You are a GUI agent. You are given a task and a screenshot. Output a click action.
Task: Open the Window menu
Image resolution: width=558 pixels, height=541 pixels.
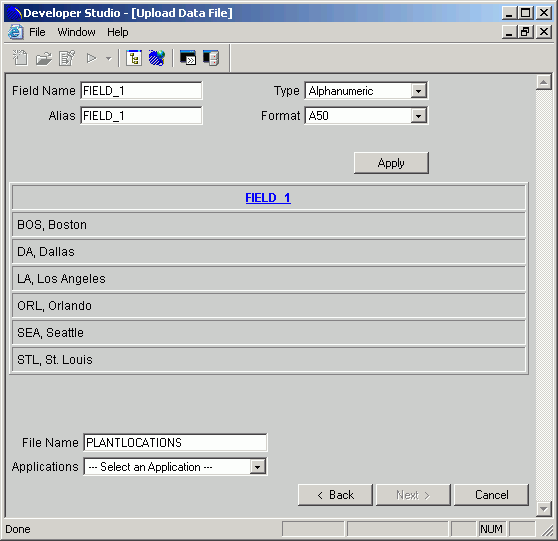click(77, 32)
